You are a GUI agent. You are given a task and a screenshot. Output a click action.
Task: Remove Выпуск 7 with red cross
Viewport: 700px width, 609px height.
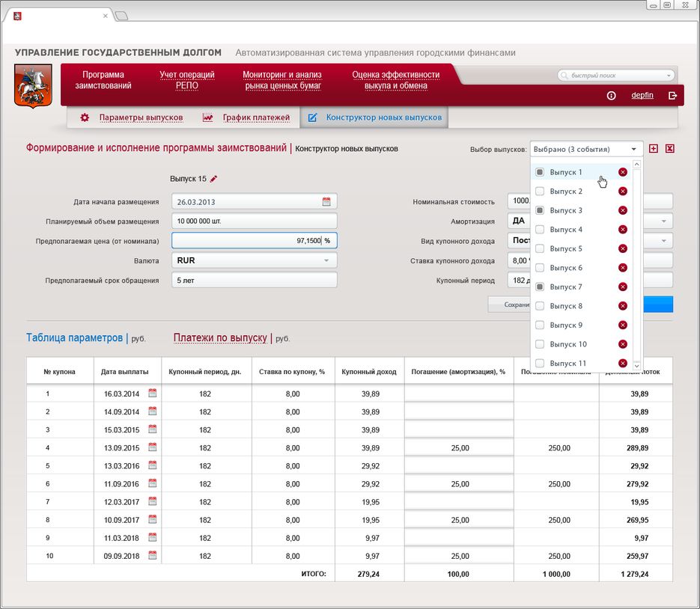623,287
